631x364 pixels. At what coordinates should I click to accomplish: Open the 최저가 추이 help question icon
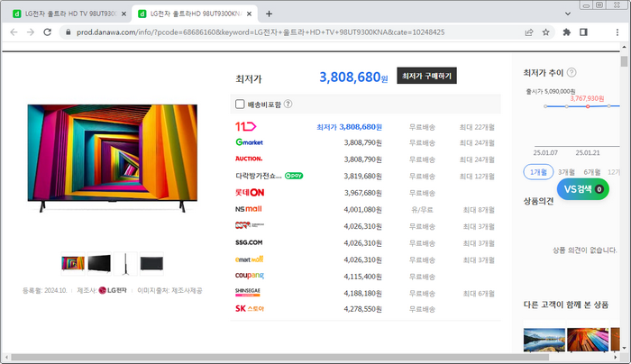(572, 72)
